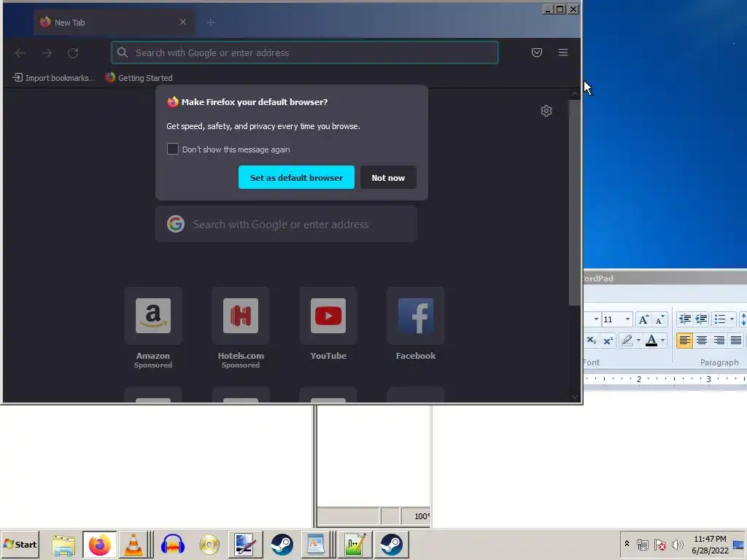Click the network tray icon
747x560 pixels.
(x=642, y=544)
